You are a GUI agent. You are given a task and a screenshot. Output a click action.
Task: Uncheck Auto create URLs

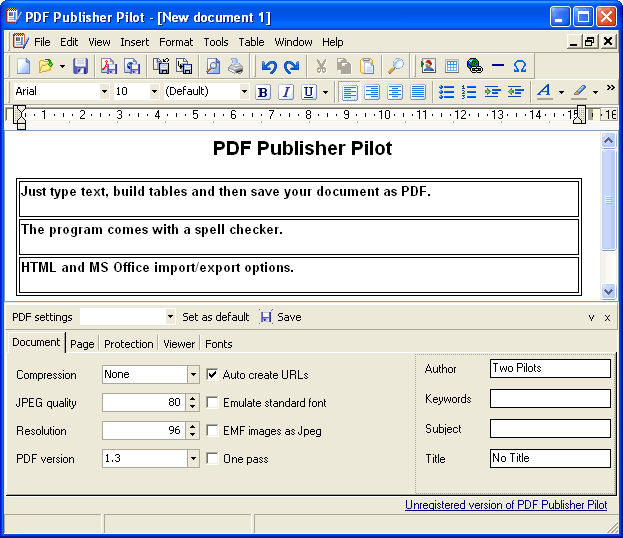212,374
